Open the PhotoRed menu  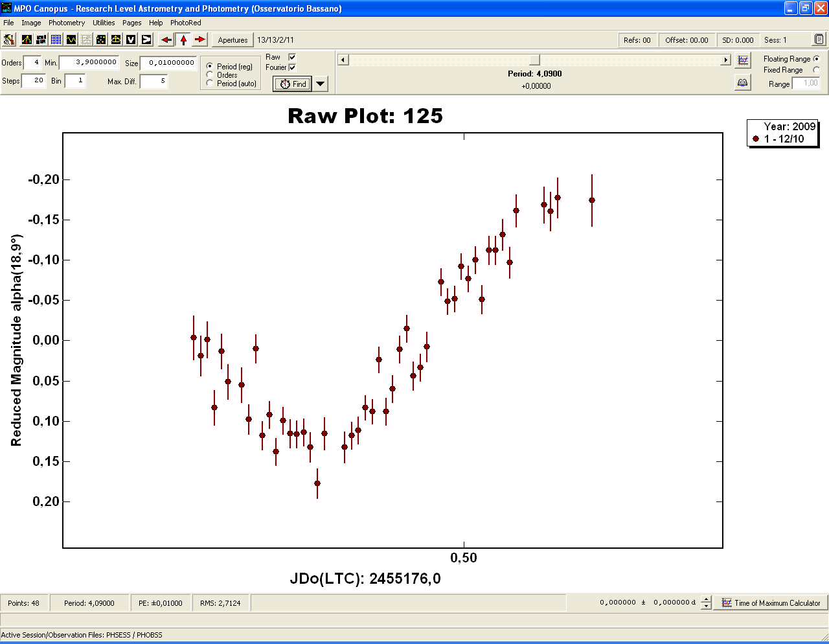click(186, 23)
